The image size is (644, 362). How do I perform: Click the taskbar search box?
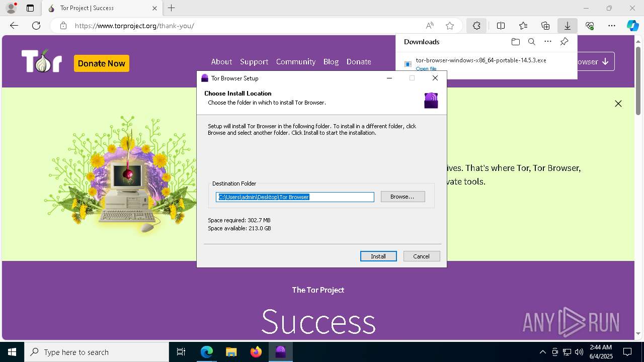[97, 352]
